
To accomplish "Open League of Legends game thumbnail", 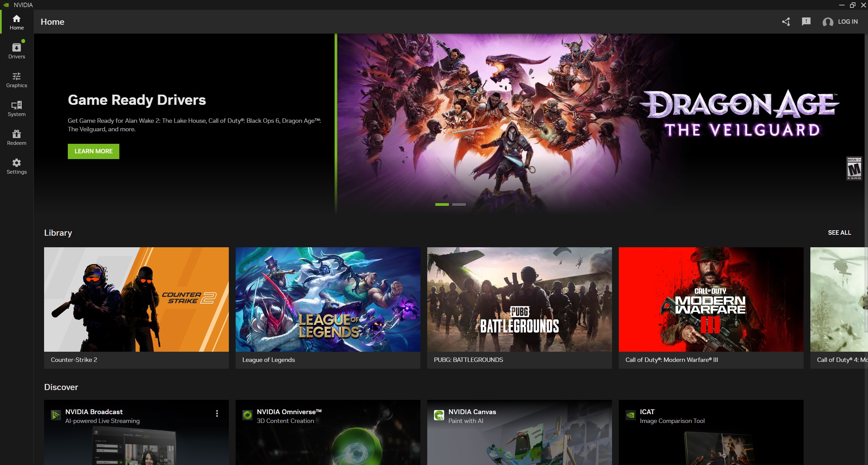I will click(x=328, y=299).
